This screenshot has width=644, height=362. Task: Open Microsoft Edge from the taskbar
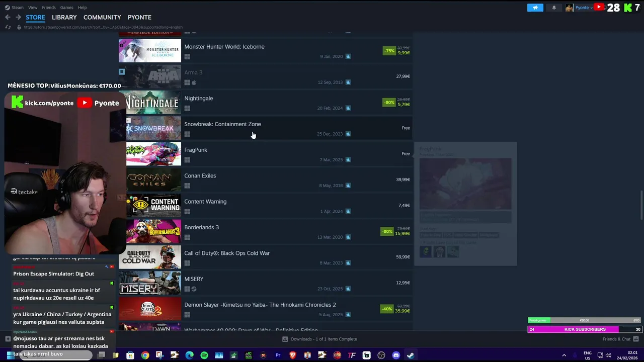click(189, 355)
